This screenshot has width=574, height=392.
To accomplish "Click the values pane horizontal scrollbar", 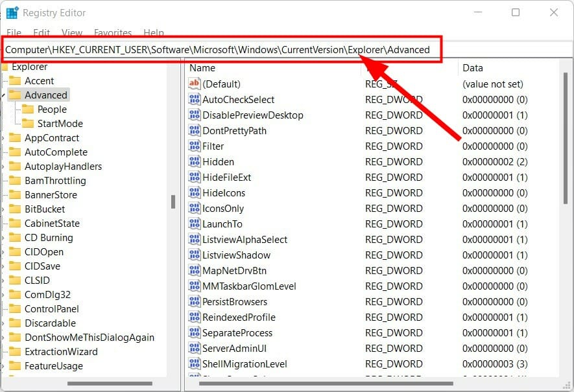I will pyautogui.click(x=326, y=384).
